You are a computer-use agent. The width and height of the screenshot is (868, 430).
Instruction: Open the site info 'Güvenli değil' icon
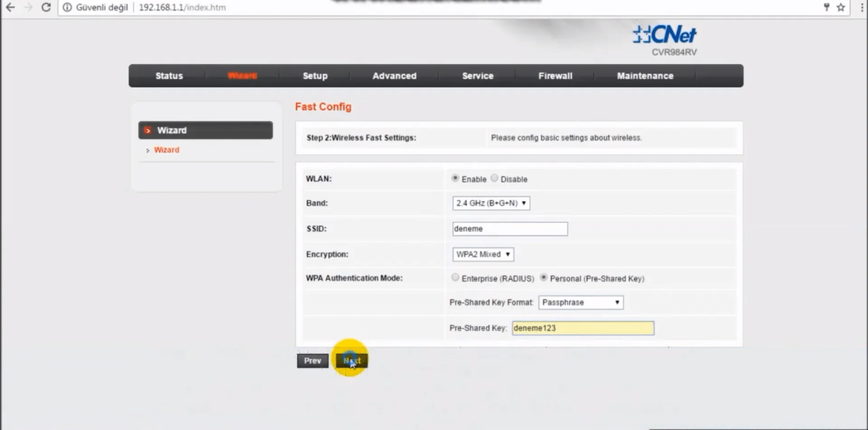[67, 7]
